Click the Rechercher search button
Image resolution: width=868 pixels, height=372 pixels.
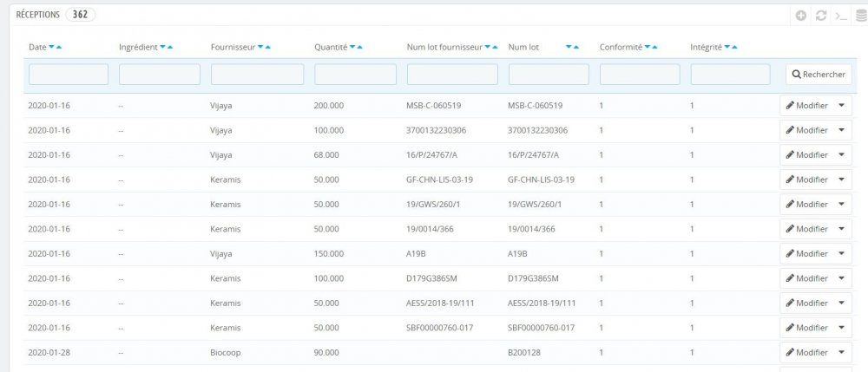tap(819, 74)
